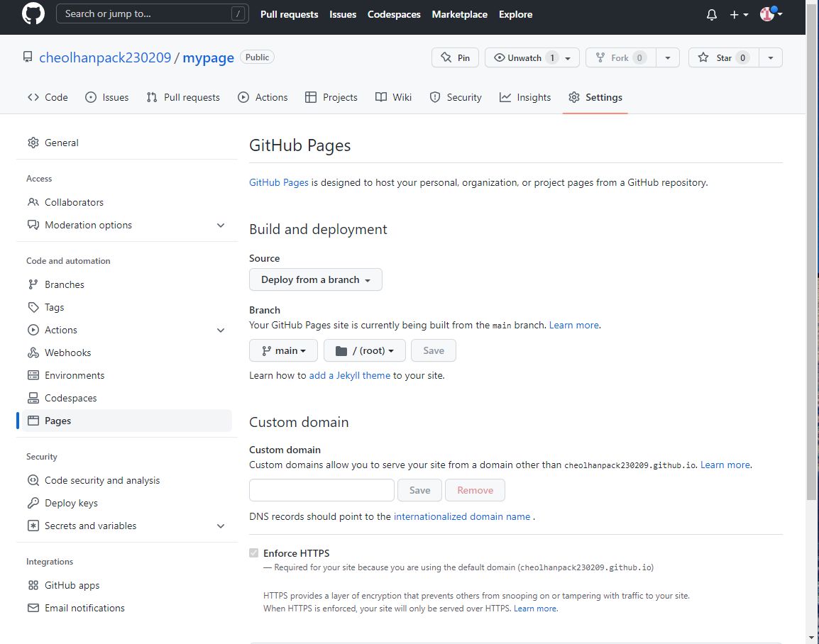Open the / (root) folder dropdown
This screenshot has height=644, width=819.
365,350
